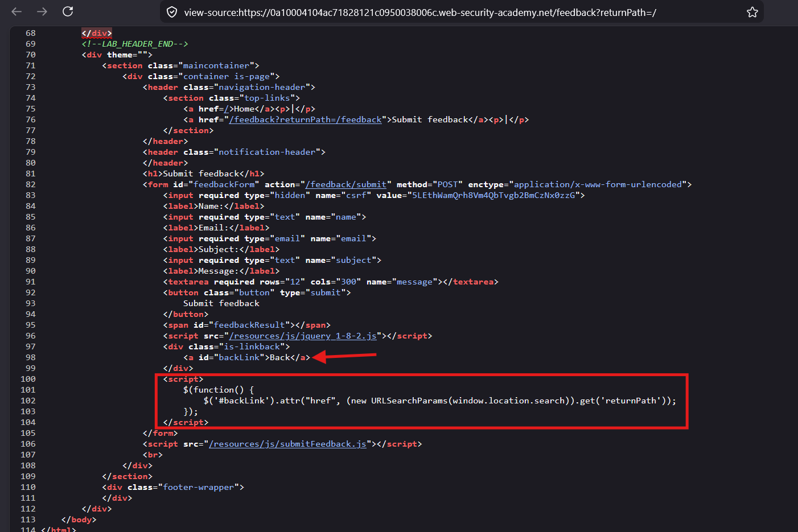Click the LAB_HEADER_END comment

pos(135,44)
